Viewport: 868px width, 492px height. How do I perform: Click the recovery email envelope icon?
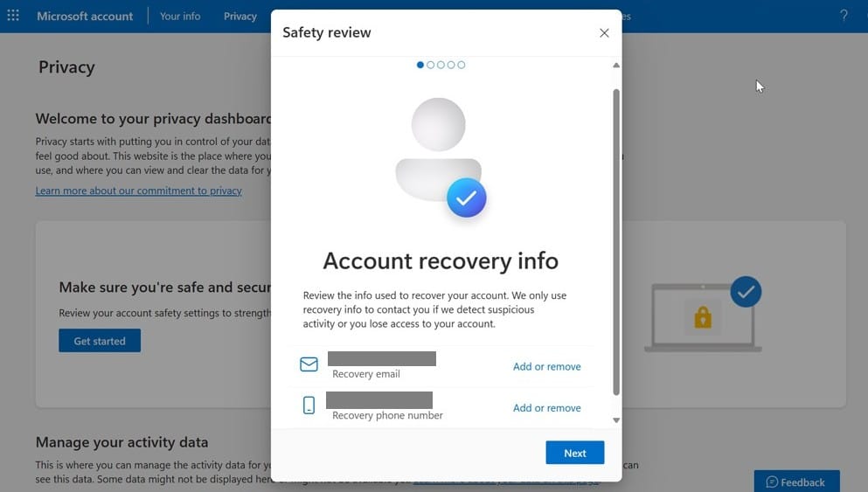click(x=309, y=364)
